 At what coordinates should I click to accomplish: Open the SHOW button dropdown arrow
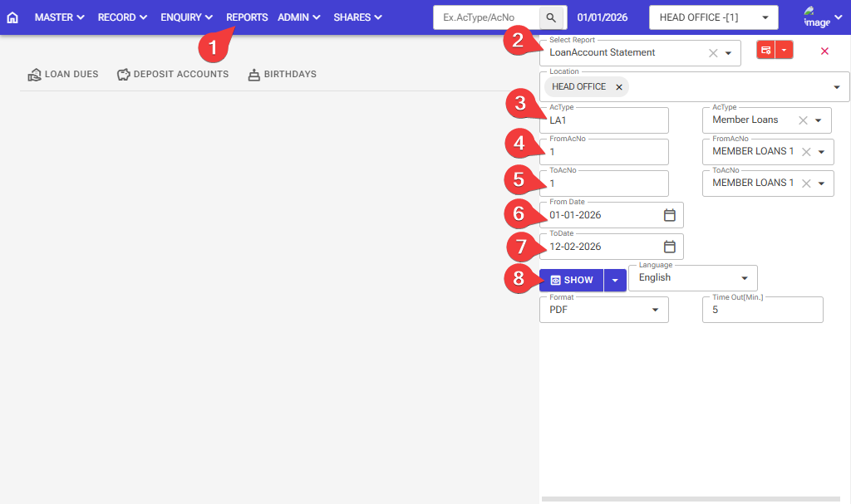click(614, 281)
